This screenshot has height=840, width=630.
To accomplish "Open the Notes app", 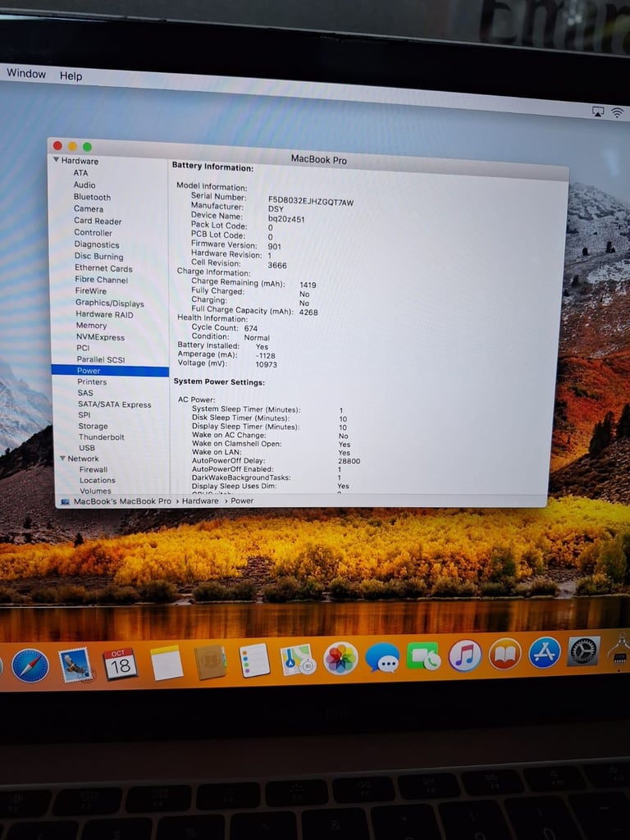I will point(167,662).
